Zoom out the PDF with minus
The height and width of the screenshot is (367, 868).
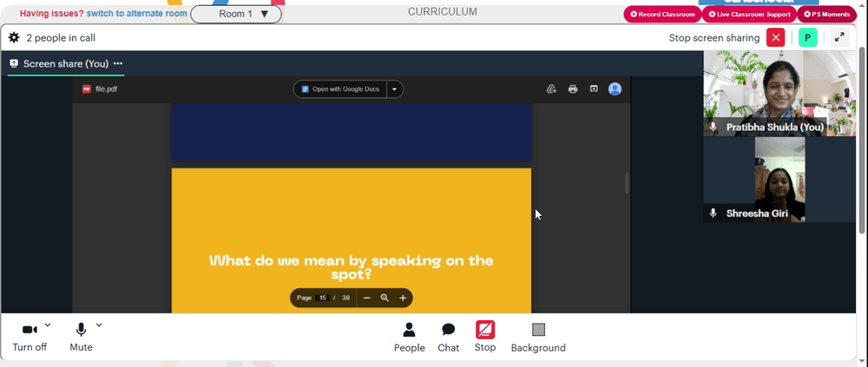click(x=366, y=298)
